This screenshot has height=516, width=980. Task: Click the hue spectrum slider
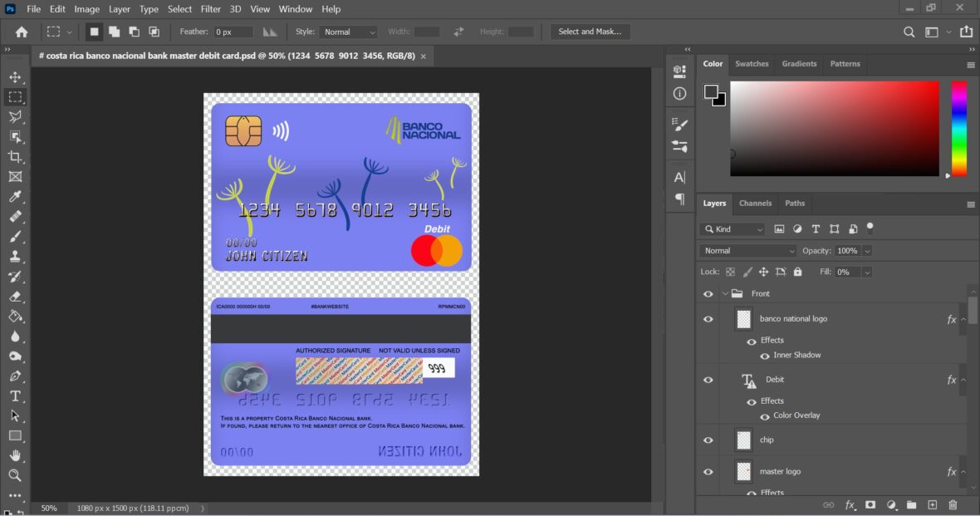click(x=959, y=128)
